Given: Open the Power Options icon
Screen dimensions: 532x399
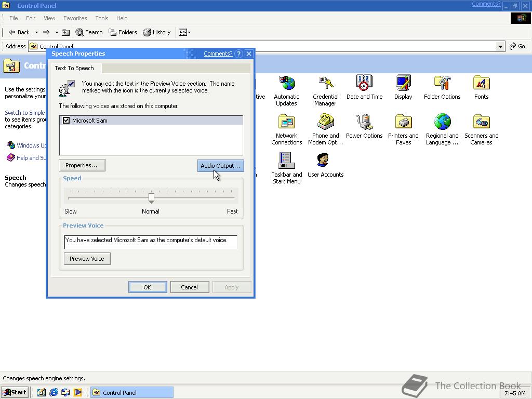Looking at the screenshot, I should point(364,126).
